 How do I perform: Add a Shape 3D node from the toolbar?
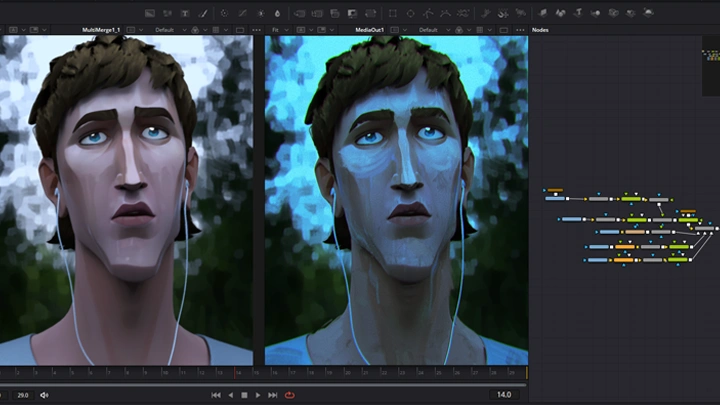tap(560, 13)
